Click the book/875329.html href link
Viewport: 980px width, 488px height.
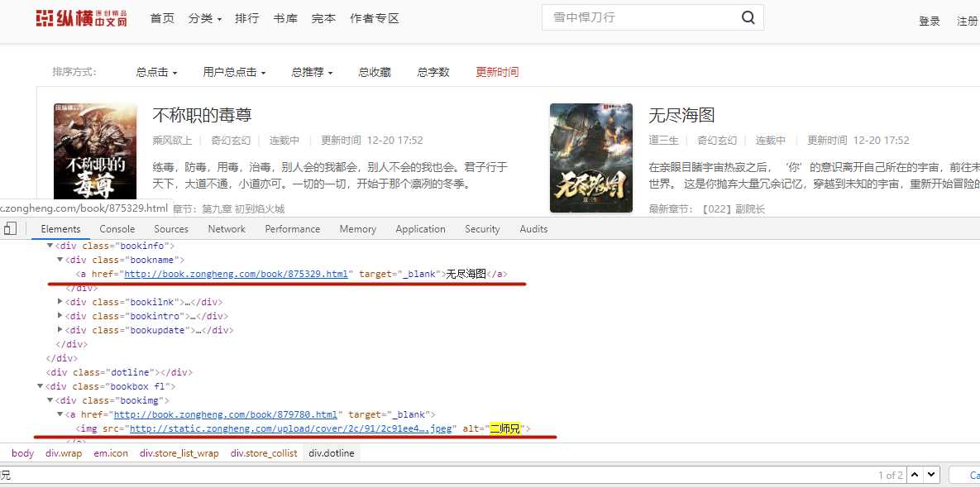[237, 274]
